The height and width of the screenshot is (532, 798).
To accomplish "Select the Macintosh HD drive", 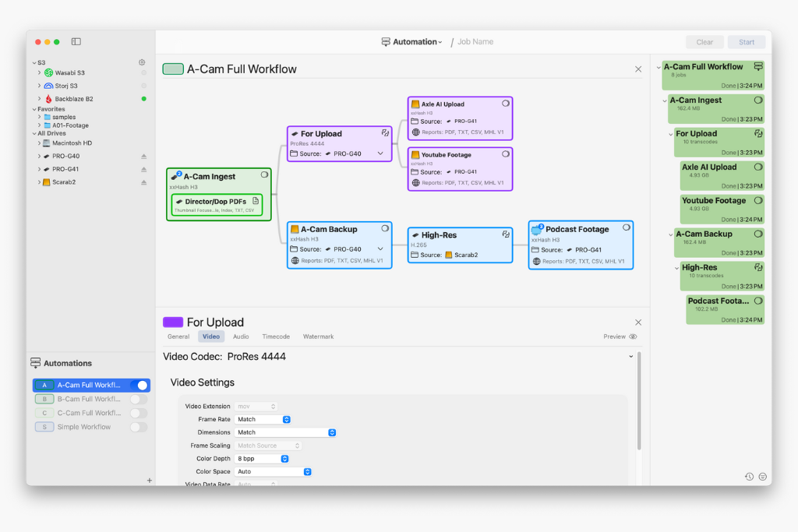I will click(x=72, y=143).
